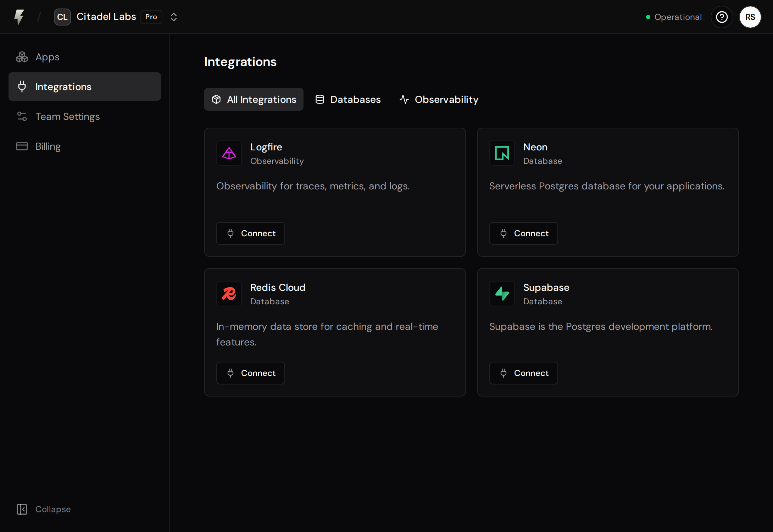Click the Supabase Postgres development platform description
The image size is (773, 532).
point(601,327)
